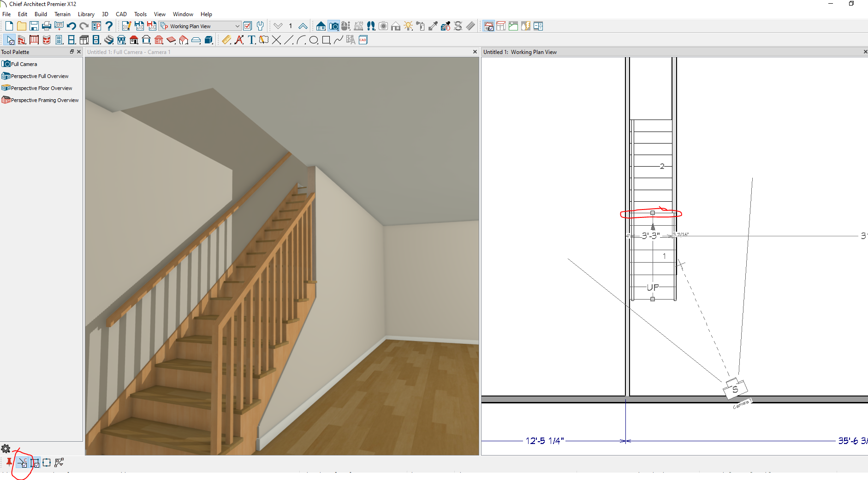Screen dimensions: 868x480
Task: Toggle the Select Objects arrow tool
Action: tap(9, 40)
